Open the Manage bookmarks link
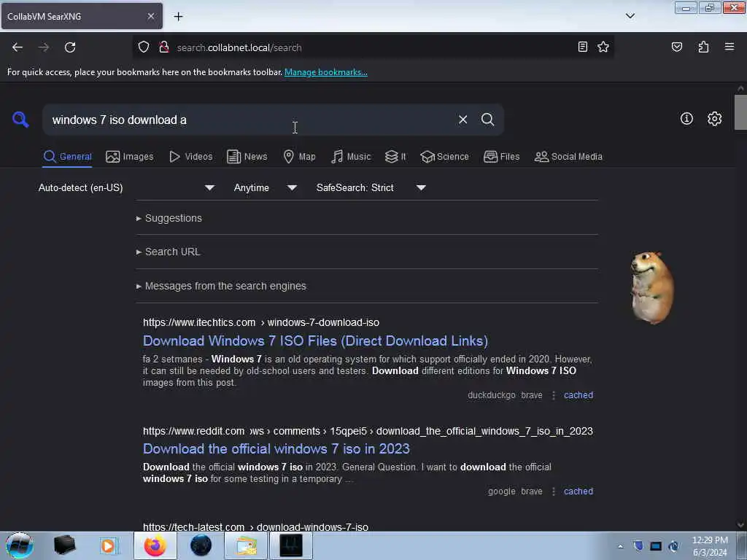Viewport: 747px width, 560px height. 326,72
